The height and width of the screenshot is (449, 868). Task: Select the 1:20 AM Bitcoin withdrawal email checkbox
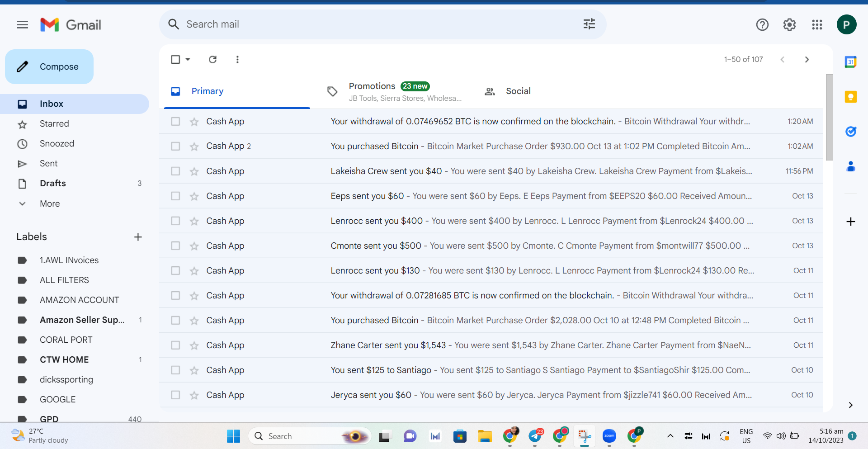pyautogui.click(x=175, y=121)
